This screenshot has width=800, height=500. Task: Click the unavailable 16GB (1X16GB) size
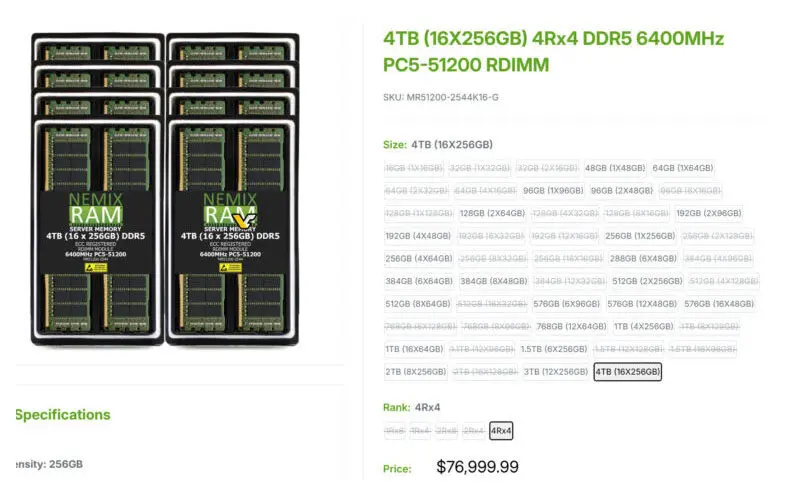pyautogui.click(x=414, y=168)
